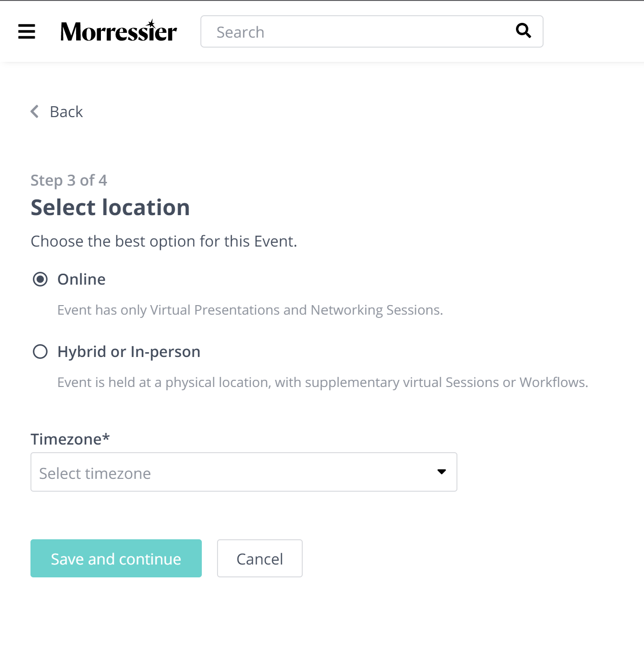Click the Cancel button
This screenshot has width=644, height=664.
[x=260, y=558]
